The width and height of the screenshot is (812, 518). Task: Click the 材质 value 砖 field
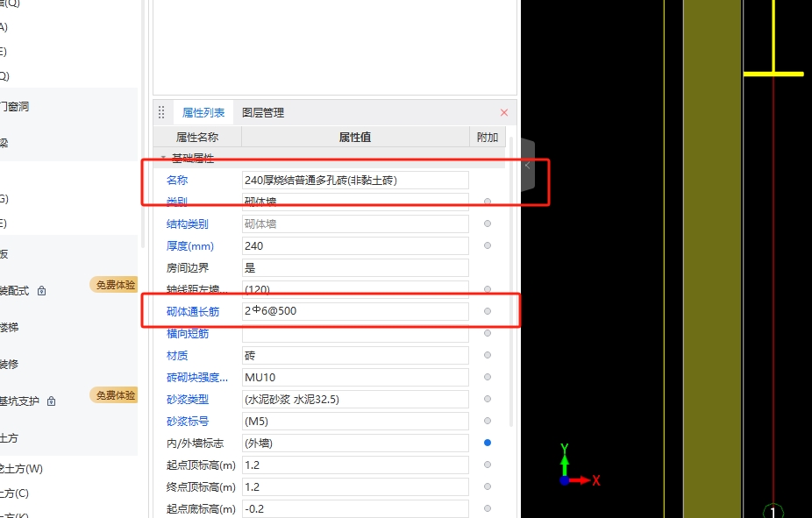coord(355,356)
